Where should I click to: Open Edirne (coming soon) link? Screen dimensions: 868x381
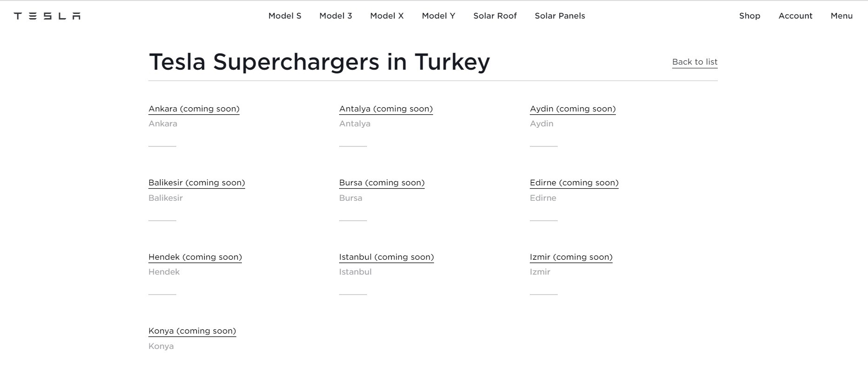pos(574,183)
